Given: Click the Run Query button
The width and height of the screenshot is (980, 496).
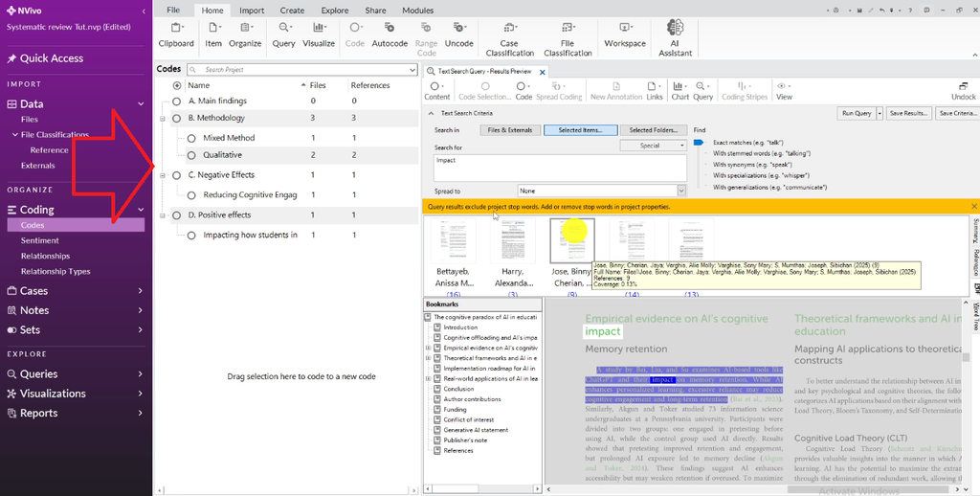Looking at the screenshot, I should click(x=857, y=113).
